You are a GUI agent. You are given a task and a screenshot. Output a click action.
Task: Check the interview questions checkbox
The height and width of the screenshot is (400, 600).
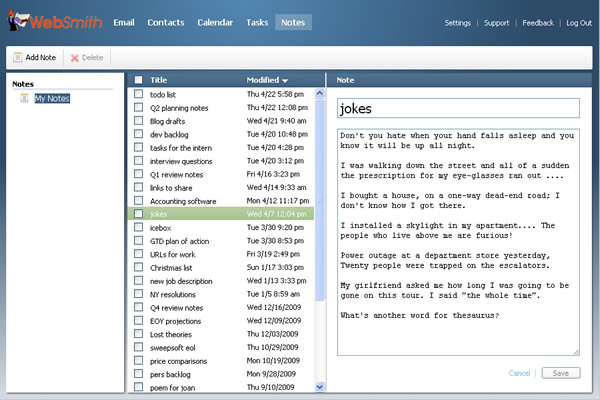pos(139,160)
